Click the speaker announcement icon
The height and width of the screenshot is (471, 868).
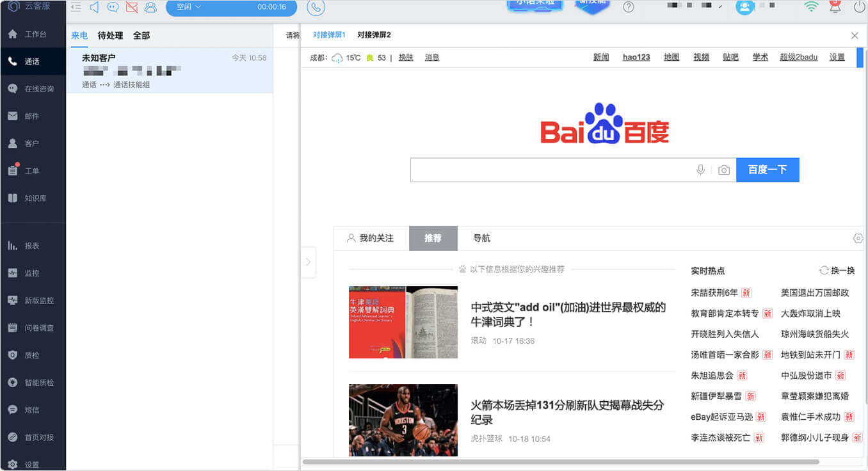94,7
